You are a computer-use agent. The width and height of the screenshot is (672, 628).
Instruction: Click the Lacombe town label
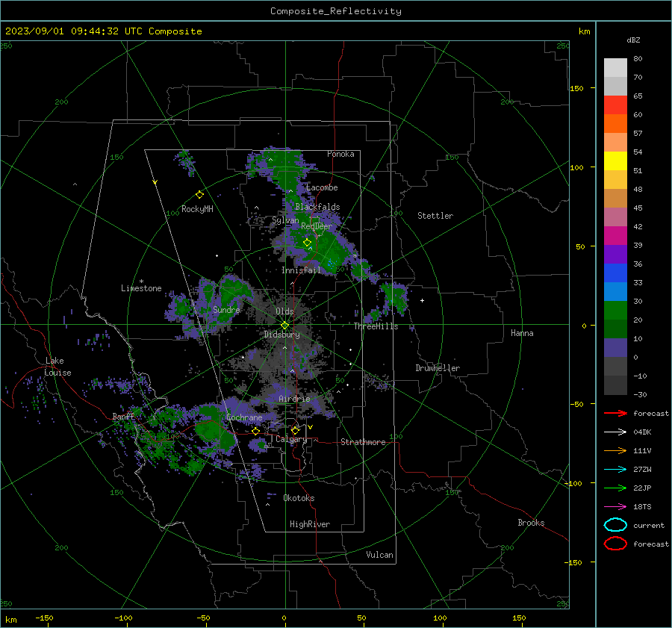322,187
